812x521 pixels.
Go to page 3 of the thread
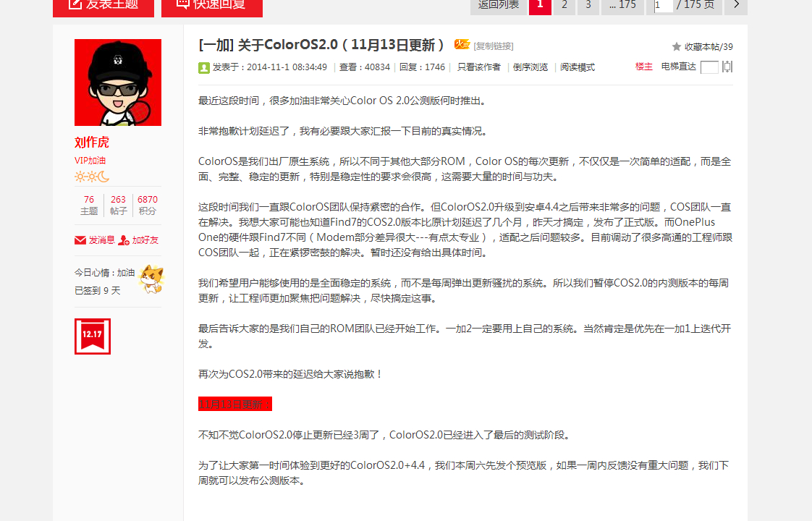point(588,7)
